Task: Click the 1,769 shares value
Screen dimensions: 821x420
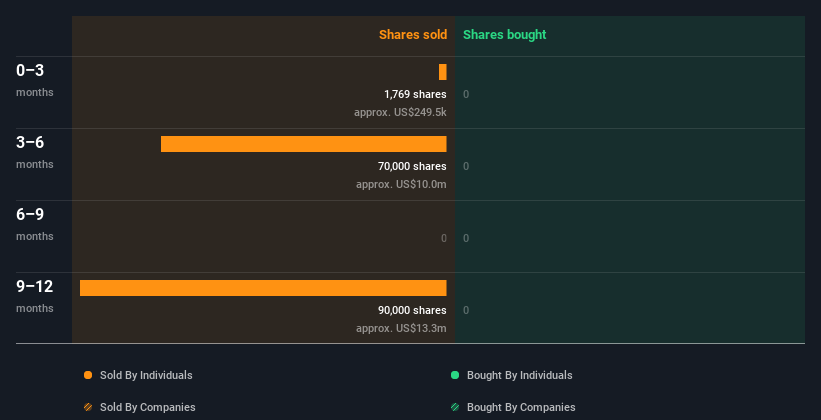Action: pos(415,94)
